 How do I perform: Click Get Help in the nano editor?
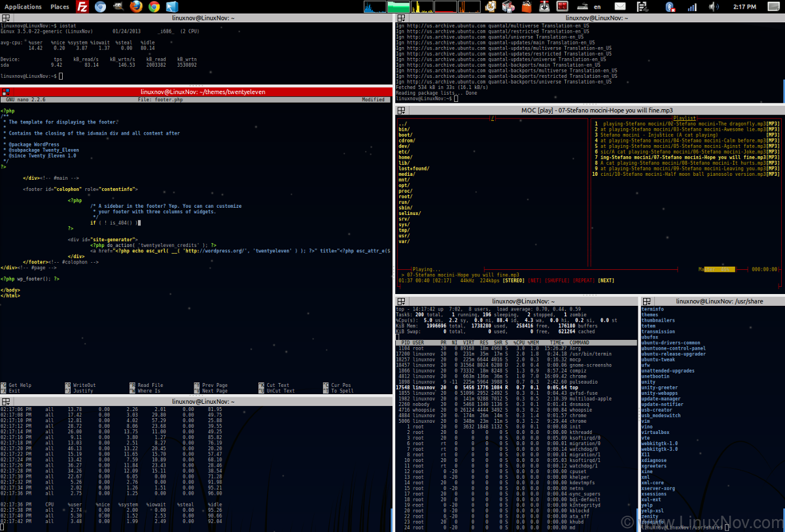click(18, 386)
